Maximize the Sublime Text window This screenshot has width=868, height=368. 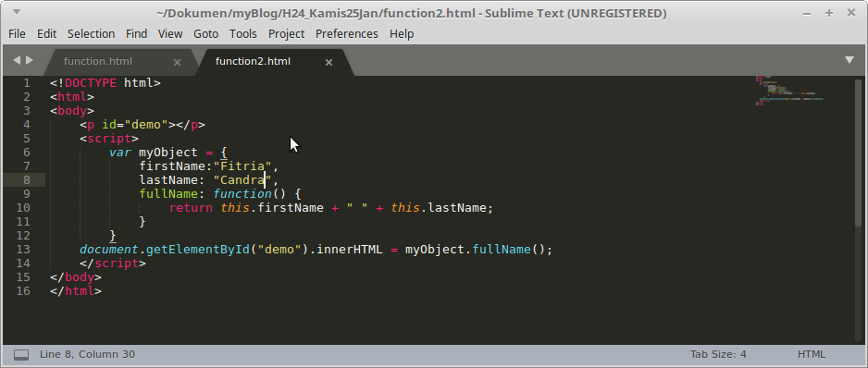[829, 13]
